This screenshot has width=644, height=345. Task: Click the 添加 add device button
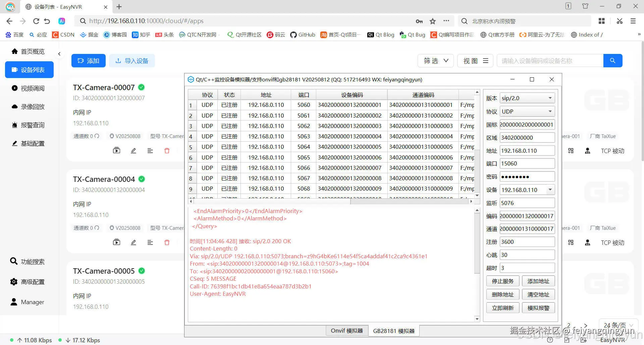click(89, 61)
